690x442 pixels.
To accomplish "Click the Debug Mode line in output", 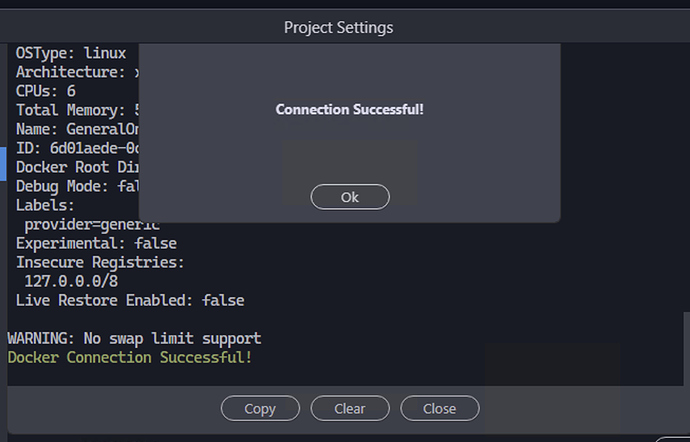I will [x=77, y=186].
